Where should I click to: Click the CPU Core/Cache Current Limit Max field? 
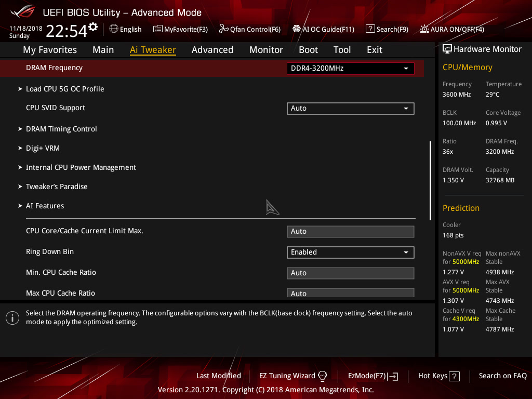[x=351, y=231]
